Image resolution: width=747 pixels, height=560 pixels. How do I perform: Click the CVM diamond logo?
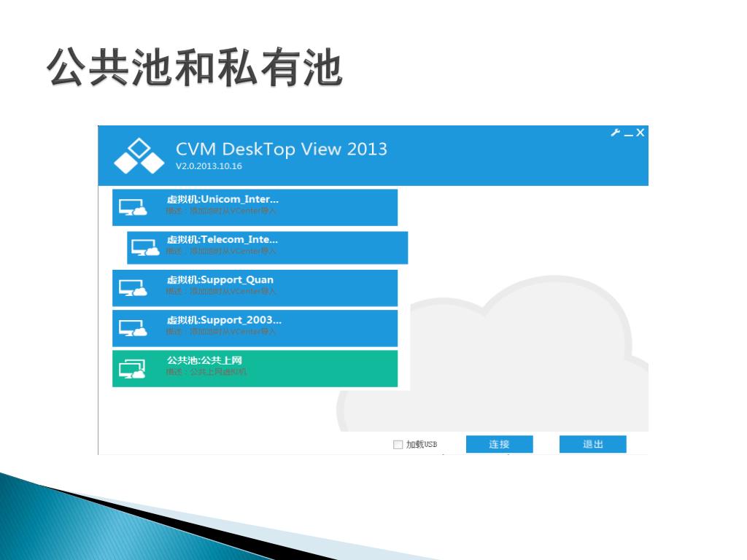pyautogui.click(x=139, y=156)
